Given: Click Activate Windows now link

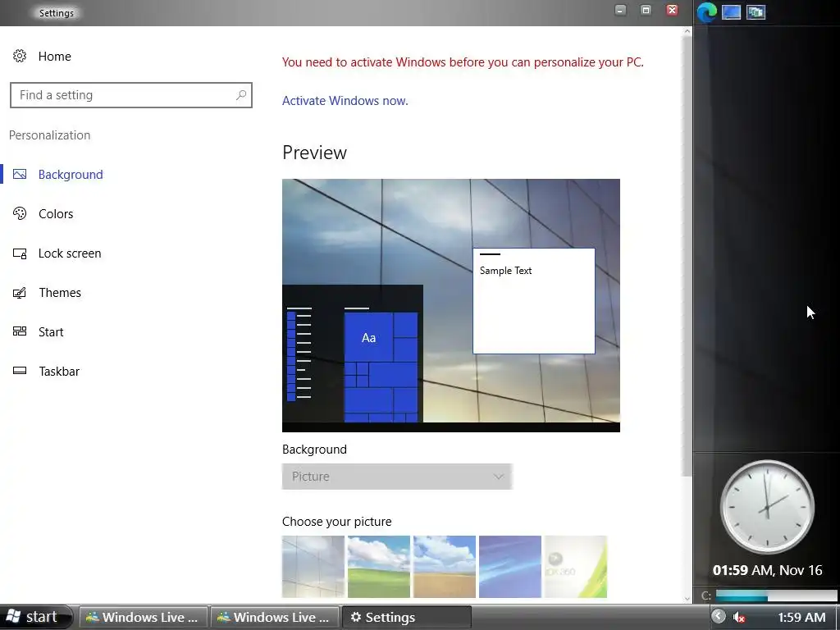Looking at the screenshot, I should [x=345, y=101].
